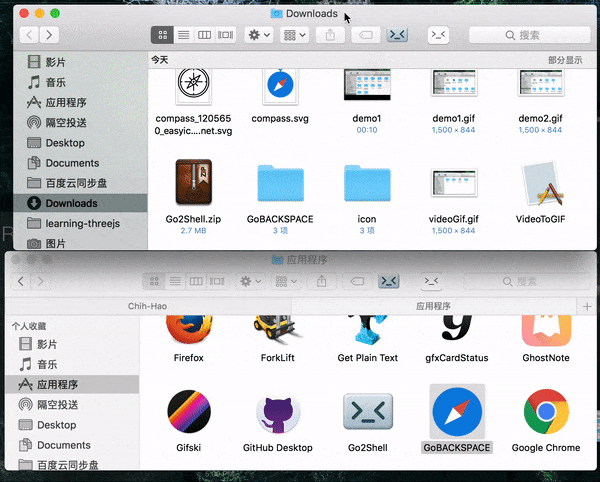
Task: Click the tags button in 应用程序 toolbar
Action: [357, 282]
